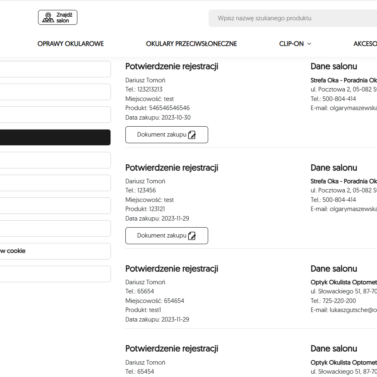Click the salon email starting with lukaszgutsche
The height and width of the screenshot is (377, 377).
tap(344, 310)
